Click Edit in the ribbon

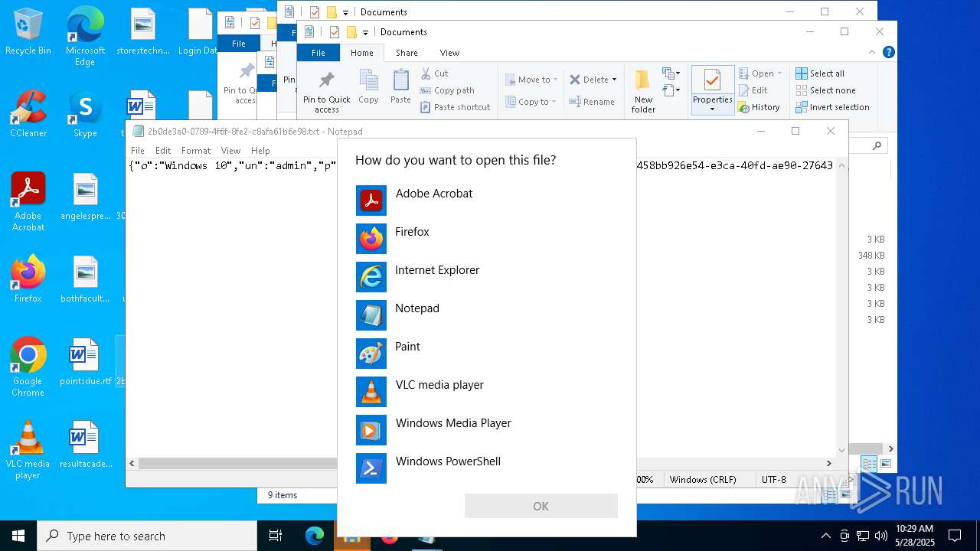click(x=753, y=90)
